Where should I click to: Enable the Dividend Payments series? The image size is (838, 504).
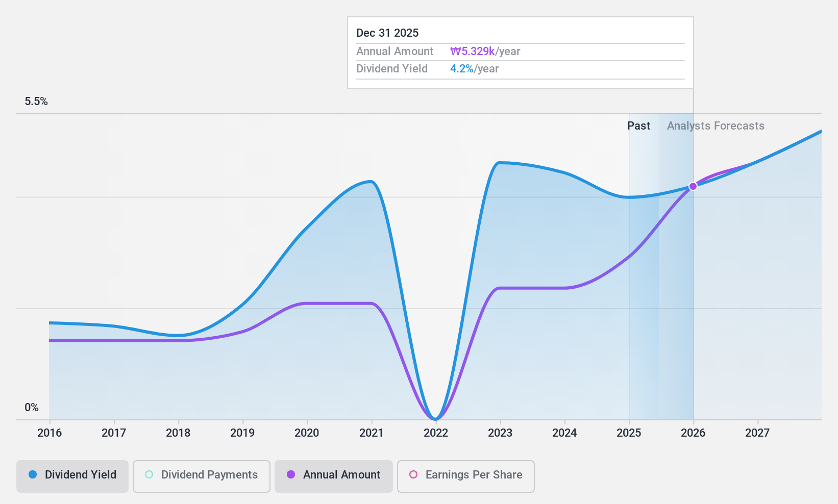point(202,476)
